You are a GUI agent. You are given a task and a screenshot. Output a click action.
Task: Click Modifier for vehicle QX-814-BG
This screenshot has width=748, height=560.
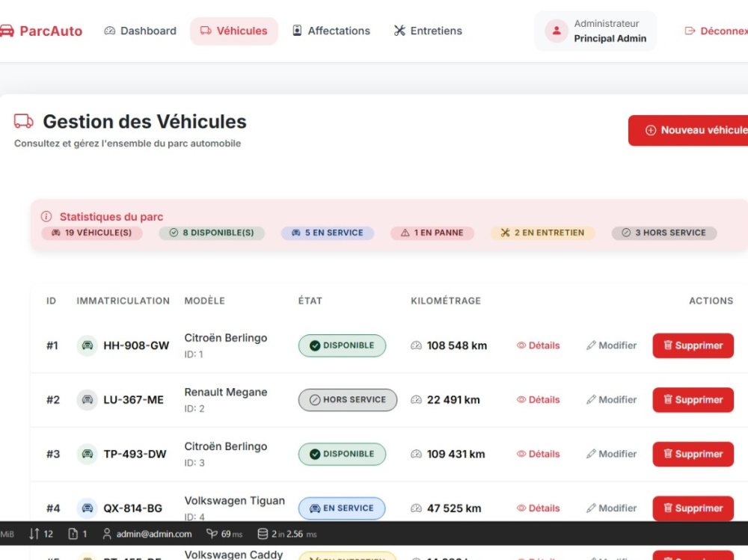tap(612, 508)
